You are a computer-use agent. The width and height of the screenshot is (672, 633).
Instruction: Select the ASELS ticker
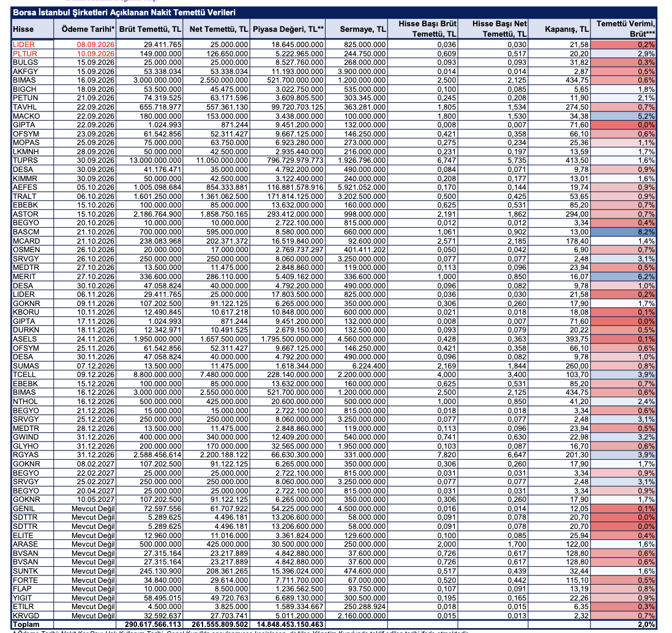pyautogui.click(x=24, y=339)
